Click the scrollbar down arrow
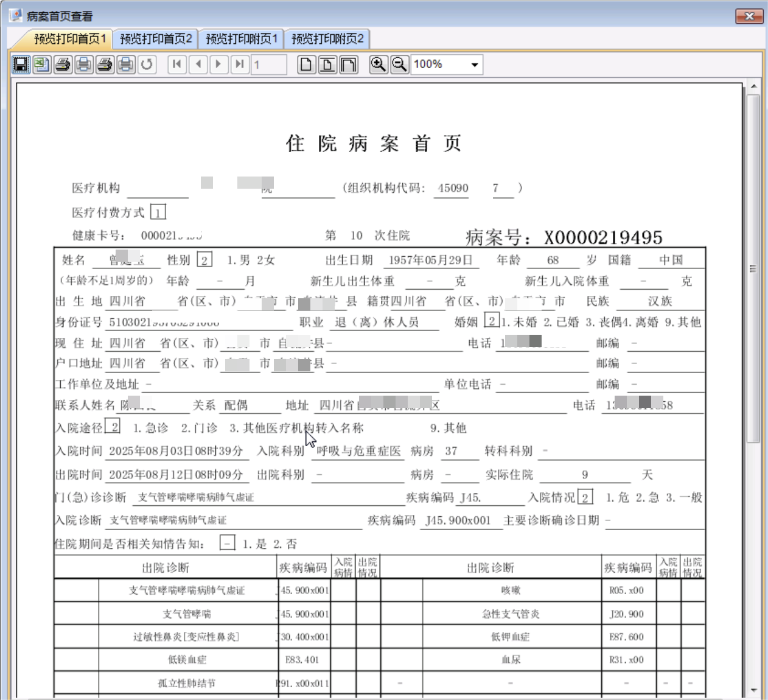 pyautogui.click(x=754, y=690)
